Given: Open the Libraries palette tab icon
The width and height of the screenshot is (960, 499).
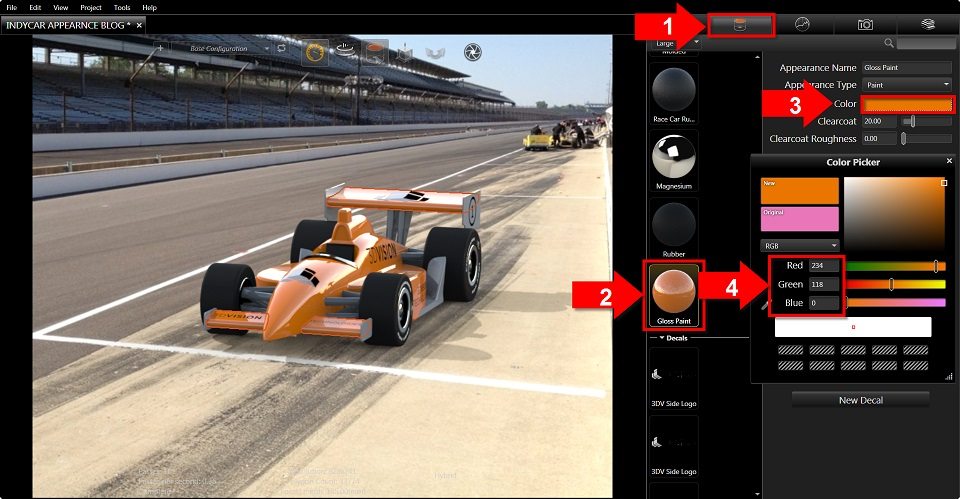Looking at the screenshot, I should [x=928, y=24].
